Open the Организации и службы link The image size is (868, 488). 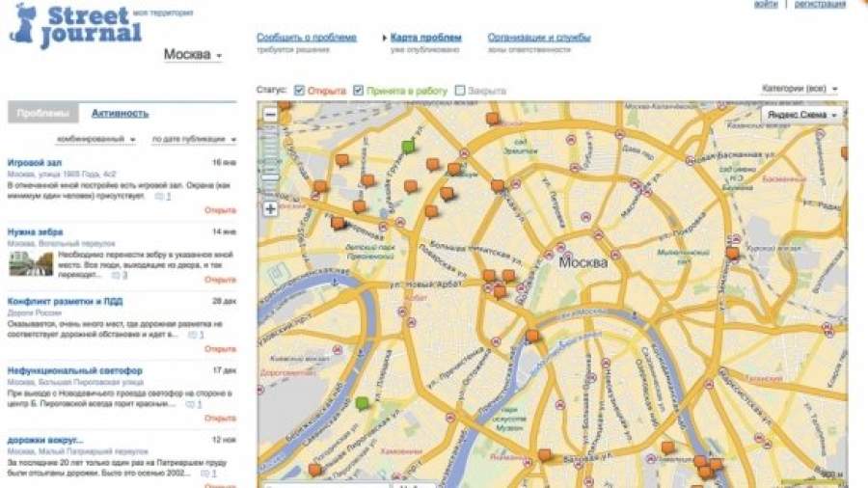pyautogui.click(x=538, y=38)
